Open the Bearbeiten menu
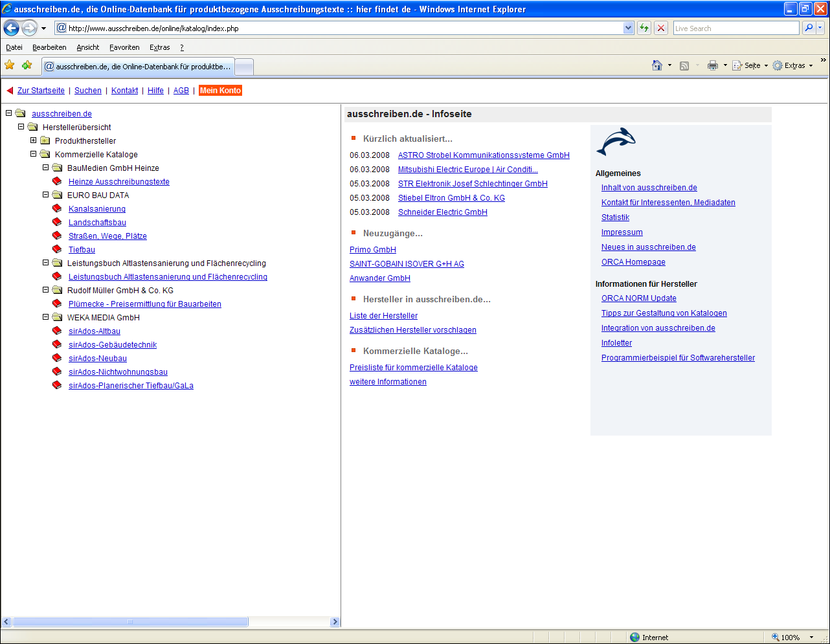830x644 pixels. click(x=49, y=47)
